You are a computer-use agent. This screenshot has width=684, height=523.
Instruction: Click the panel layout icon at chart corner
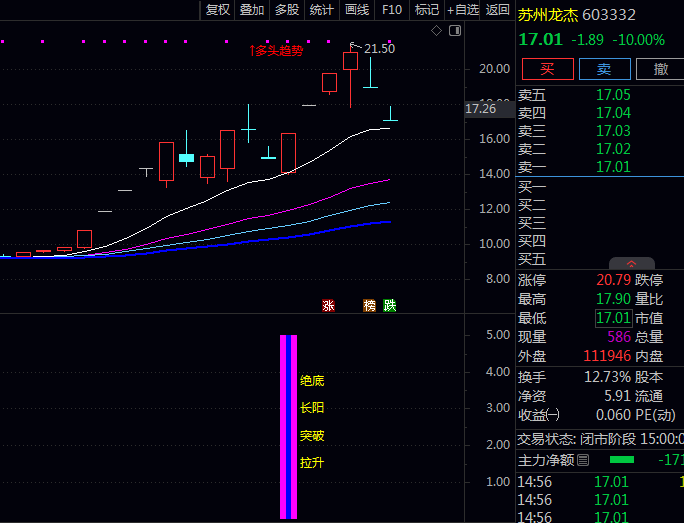click(x=455, y=31)
